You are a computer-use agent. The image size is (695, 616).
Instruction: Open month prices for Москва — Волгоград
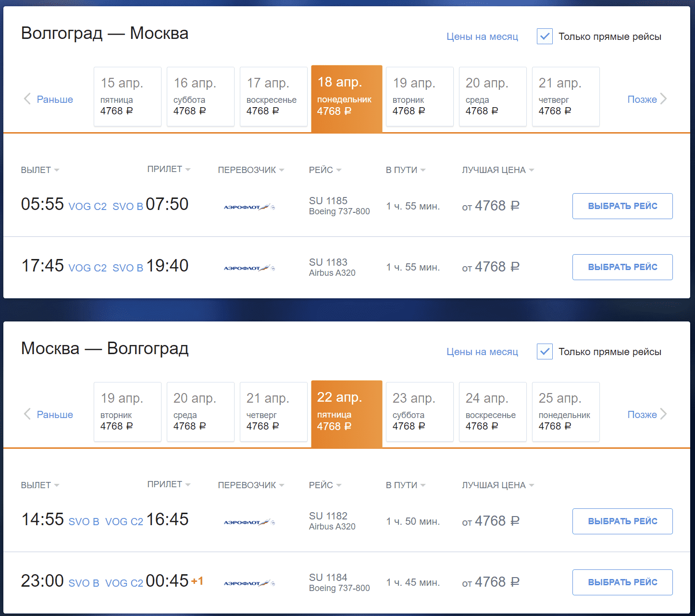482,352
